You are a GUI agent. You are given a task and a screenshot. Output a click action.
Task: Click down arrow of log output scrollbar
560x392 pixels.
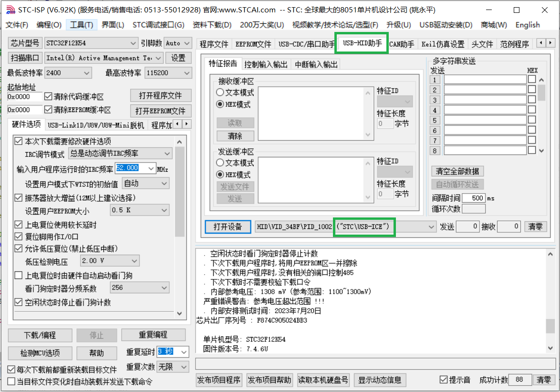(x=550, y=348)
